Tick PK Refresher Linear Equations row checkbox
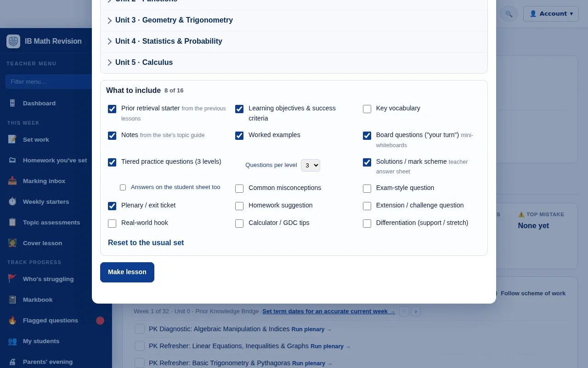 click(140, 346)
